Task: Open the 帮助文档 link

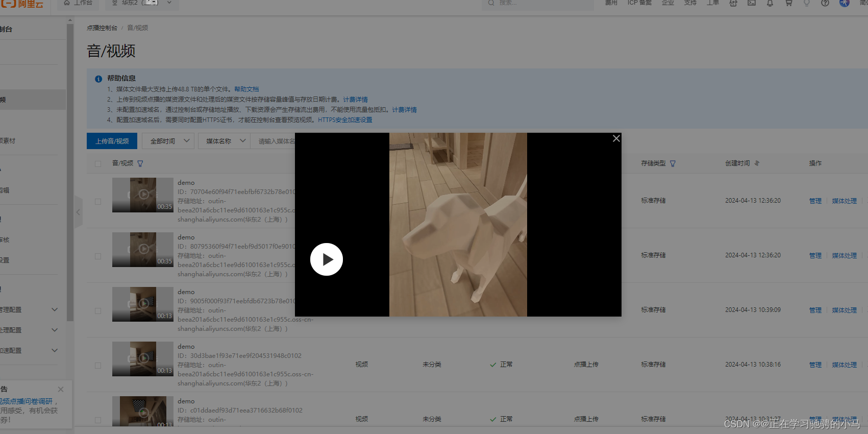Action: (x=246, y=89)
